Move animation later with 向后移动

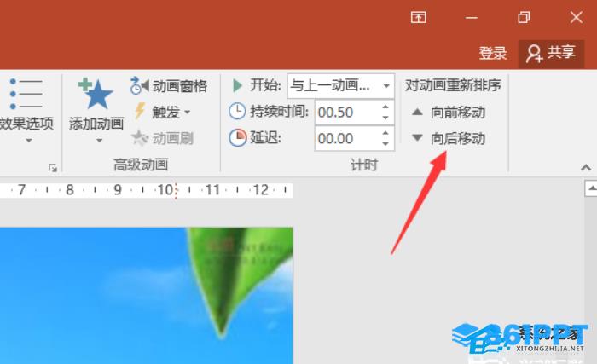tap(449, 138)
